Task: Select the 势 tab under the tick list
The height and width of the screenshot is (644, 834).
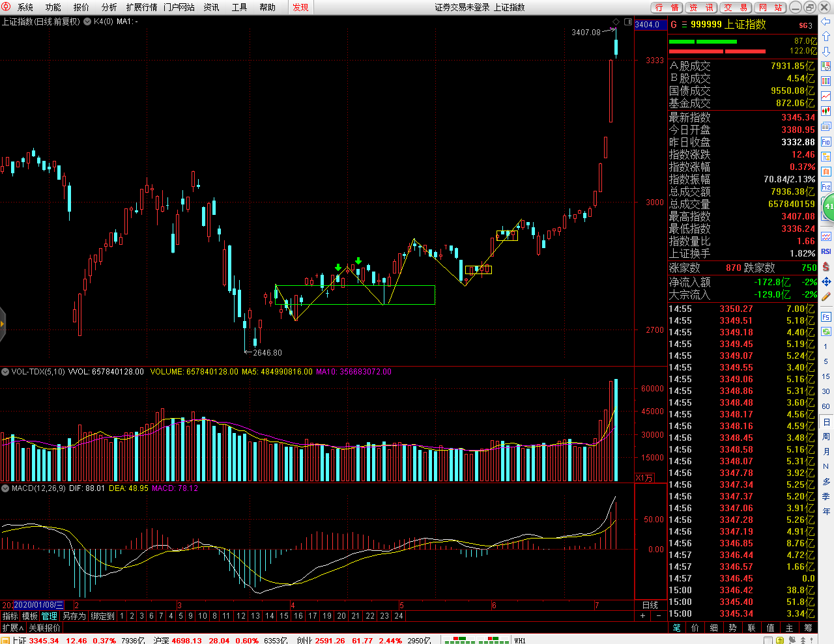Action: tap(732, 628)
